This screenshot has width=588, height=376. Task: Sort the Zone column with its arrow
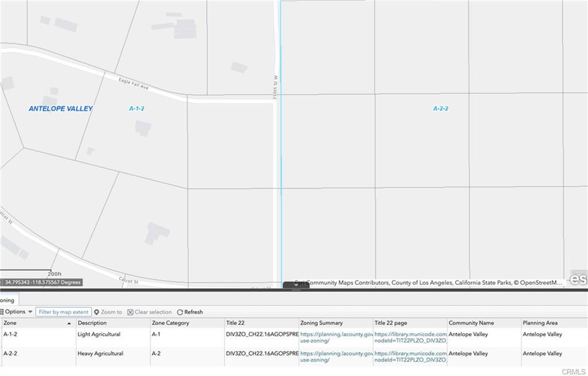[x=69, y=323]
